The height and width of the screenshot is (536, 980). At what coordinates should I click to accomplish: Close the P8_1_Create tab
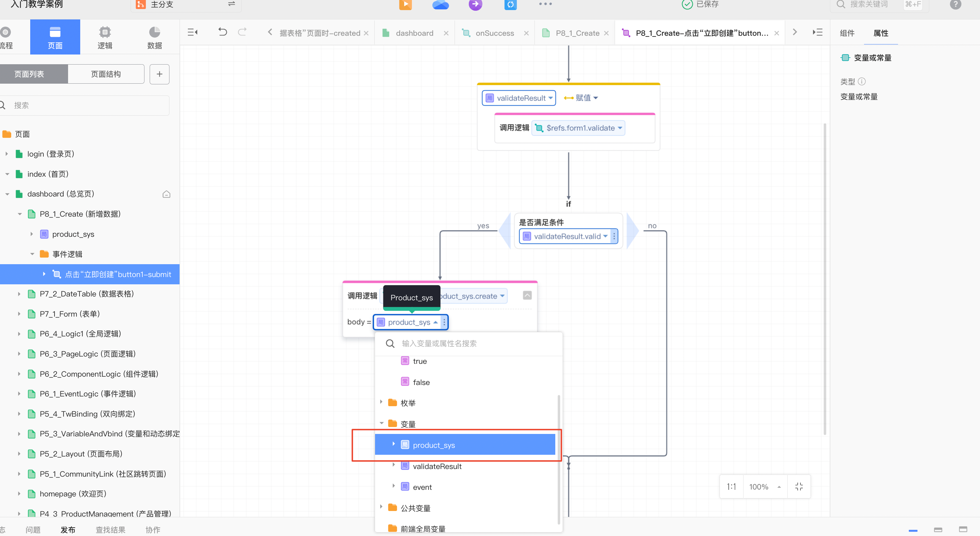tap(606, 33)
